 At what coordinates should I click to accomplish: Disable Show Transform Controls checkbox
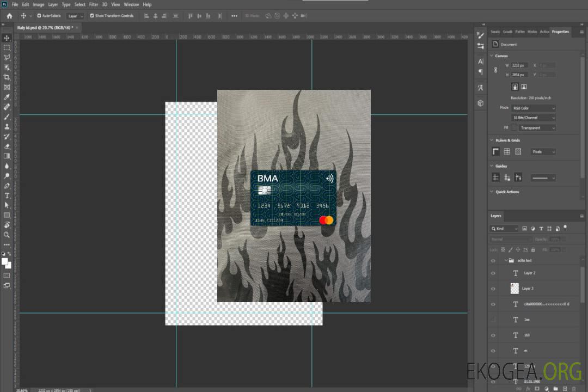pos(92,16)
